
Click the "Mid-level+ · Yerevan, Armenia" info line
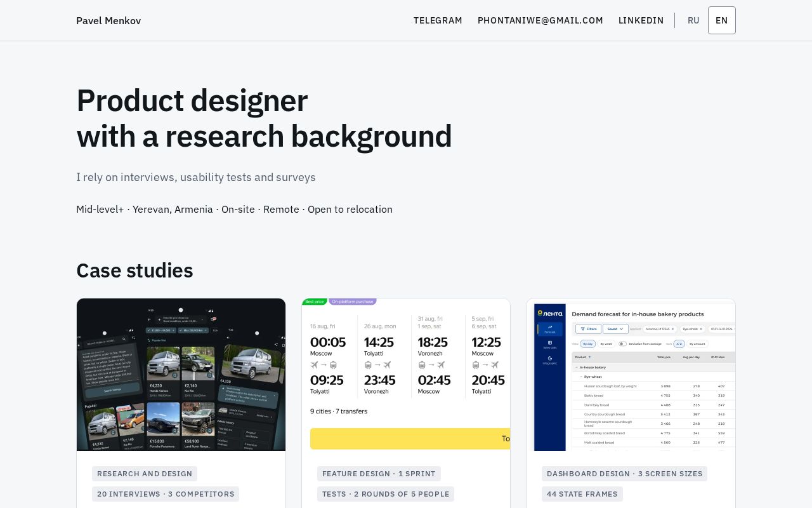click(234, 210)
